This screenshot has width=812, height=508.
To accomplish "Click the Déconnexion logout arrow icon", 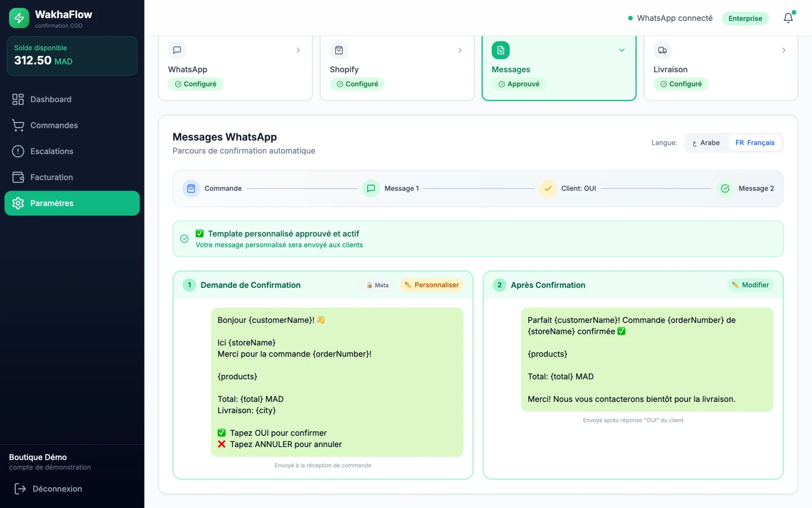I will [20, 489].
